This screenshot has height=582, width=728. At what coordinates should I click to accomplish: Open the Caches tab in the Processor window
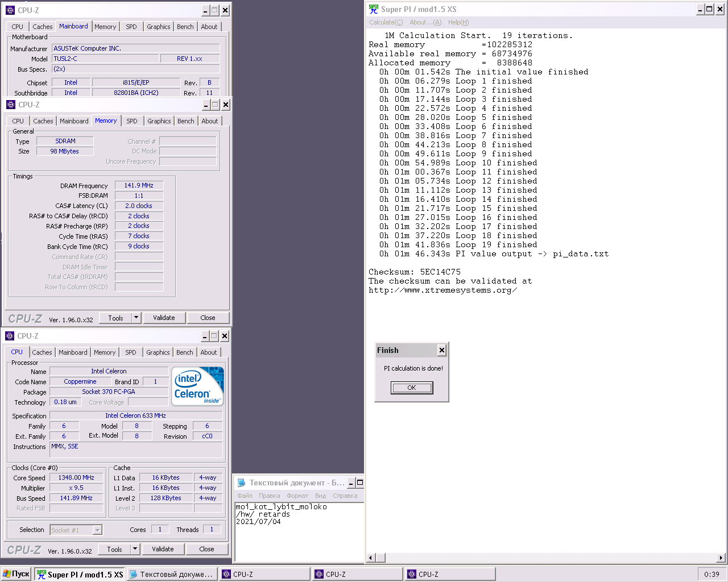42,352
